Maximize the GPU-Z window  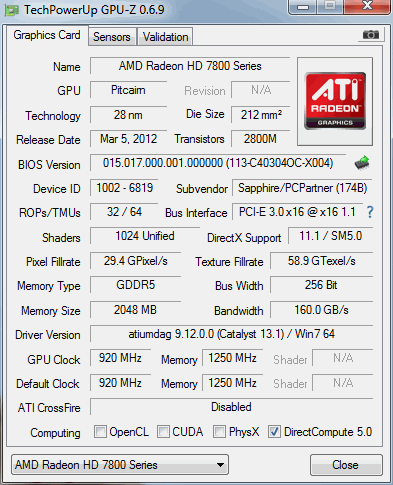point(330,6)
